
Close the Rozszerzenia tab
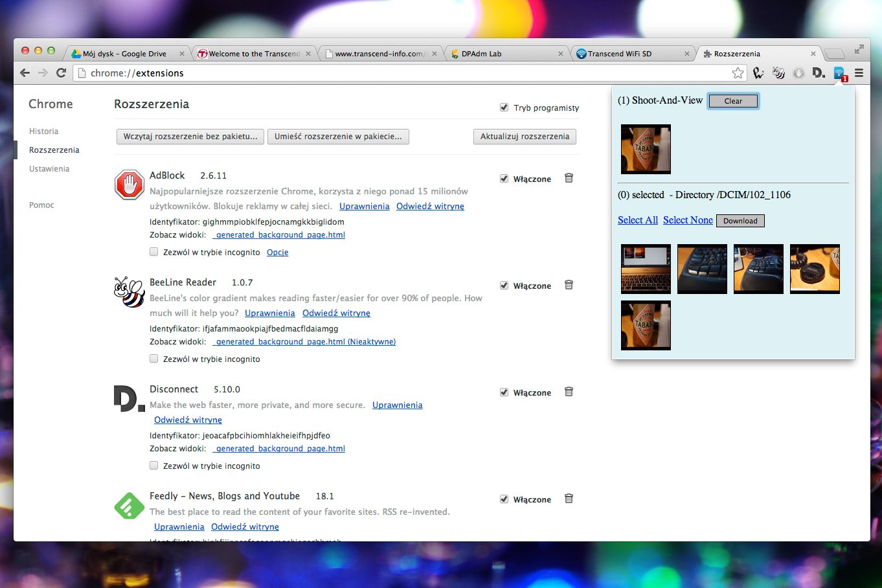click(813, 54)
